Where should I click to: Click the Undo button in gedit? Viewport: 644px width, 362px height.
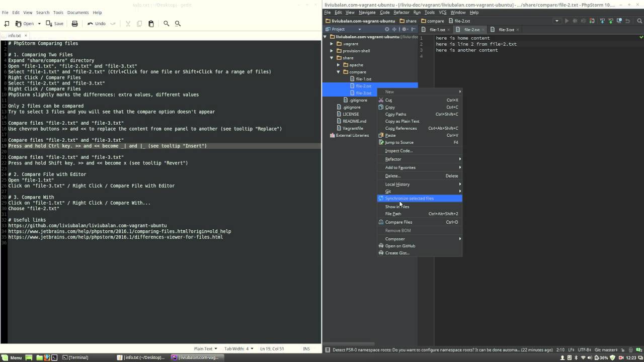pyautogui.click(x=96, y=24)
